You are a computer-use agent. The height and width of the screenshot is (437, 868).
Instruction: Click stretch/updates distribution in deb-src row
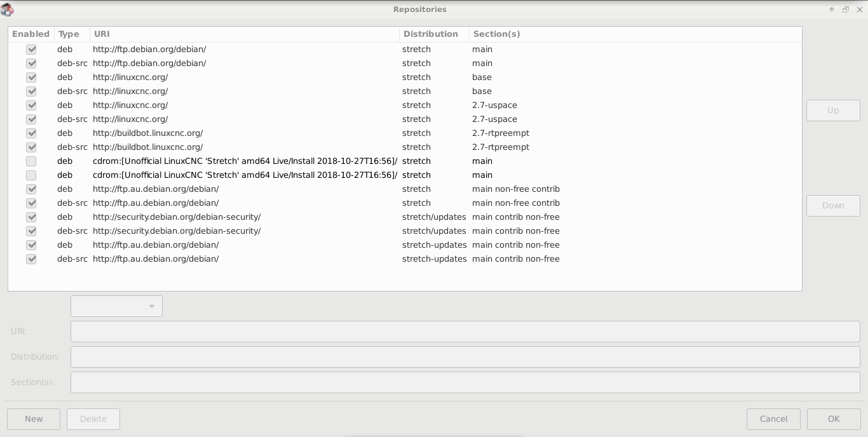click(434, 231)
